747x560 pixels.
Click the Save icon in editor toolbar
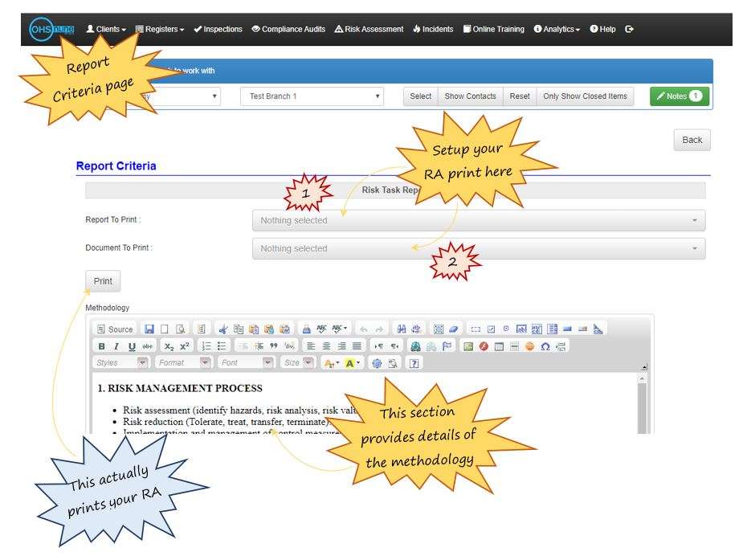(x=149, y=329)
